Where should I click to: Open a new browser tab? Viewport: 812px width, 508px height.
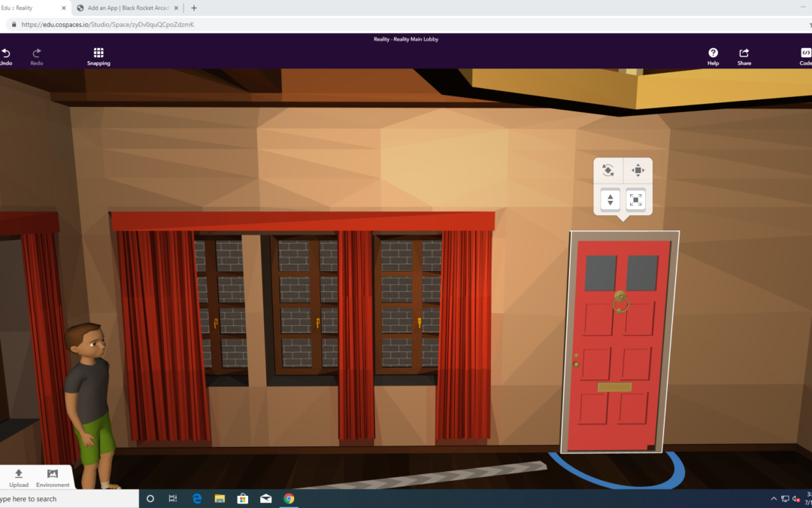coord(194,8)
